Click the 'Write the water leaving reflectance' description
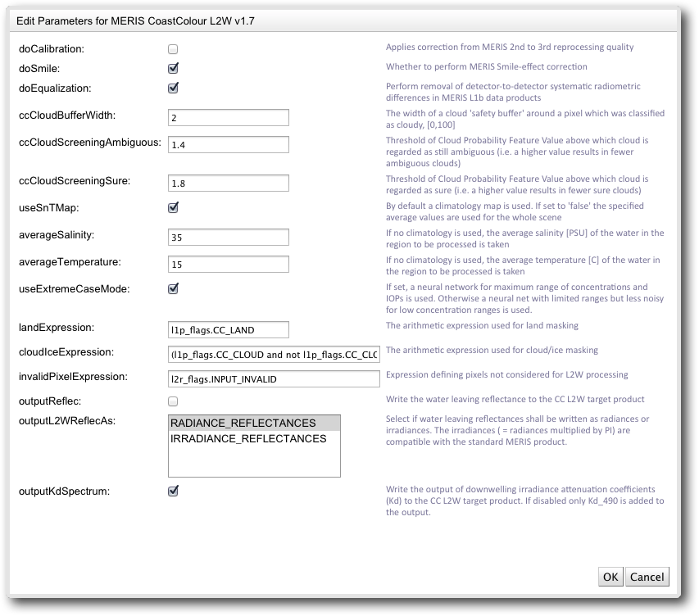The image size is (699, 616). pyautogui.click(x=515, y=399)
